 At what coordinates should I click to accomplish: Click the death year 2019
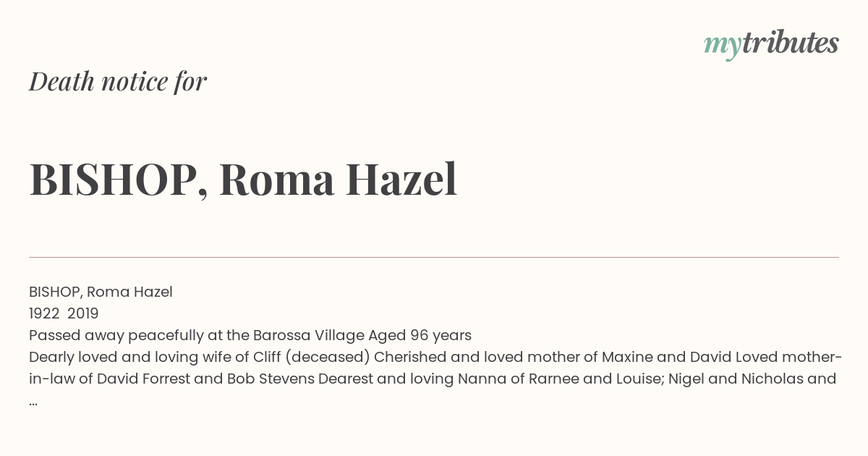pos(83,314)
